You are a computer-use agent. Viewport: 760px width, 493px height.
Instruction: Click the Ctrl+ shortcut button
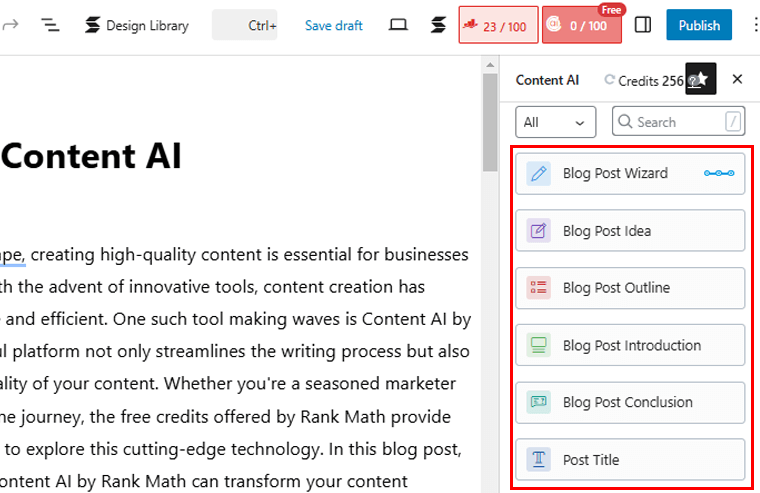tap(244, 25)
